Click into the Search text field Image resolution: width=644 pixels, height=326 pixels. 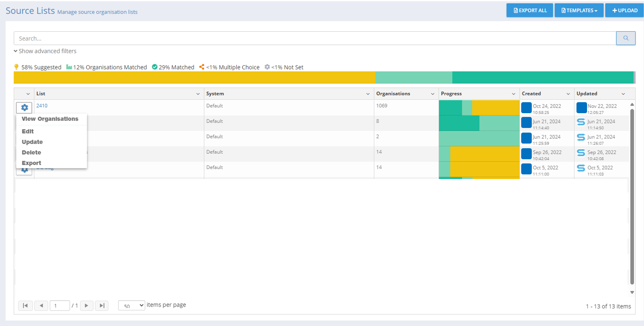coord(315,38)
